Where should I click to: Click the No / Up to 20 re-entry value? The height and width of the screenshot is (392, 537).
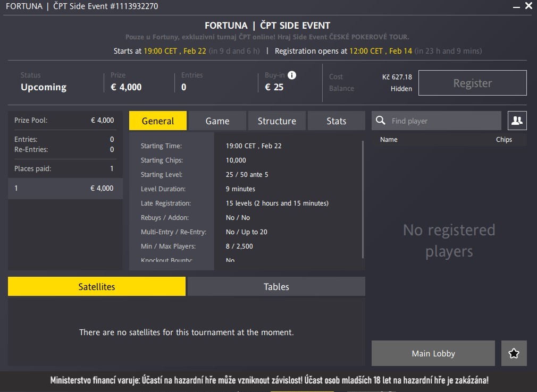(247, 232)
